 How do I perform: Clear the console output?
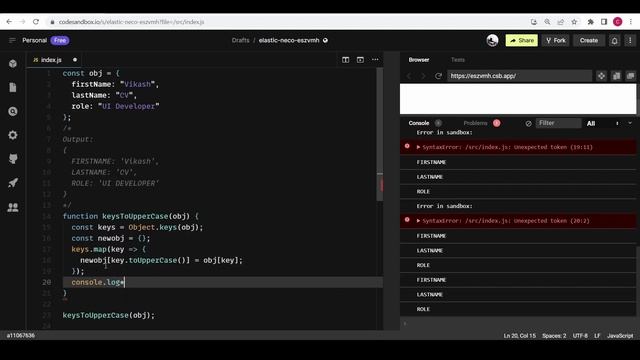click(x=529, y=123)
